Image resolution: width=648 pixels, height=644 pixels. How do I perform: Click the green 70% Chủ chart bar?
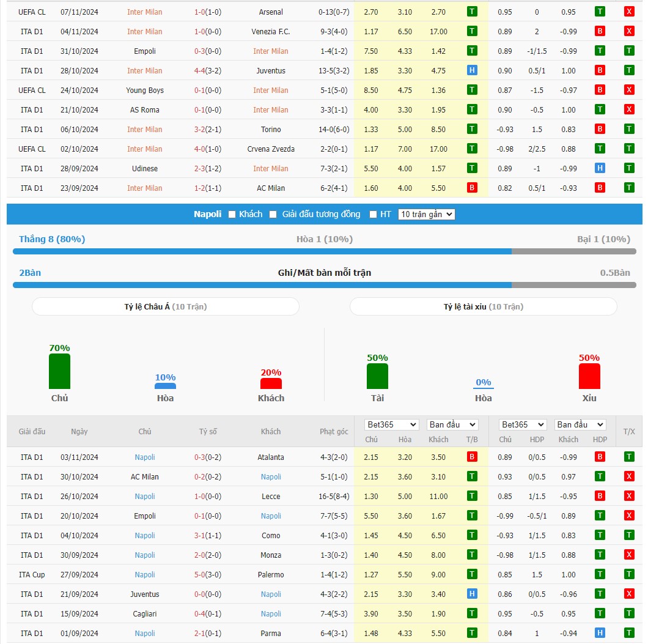[59, 371]
